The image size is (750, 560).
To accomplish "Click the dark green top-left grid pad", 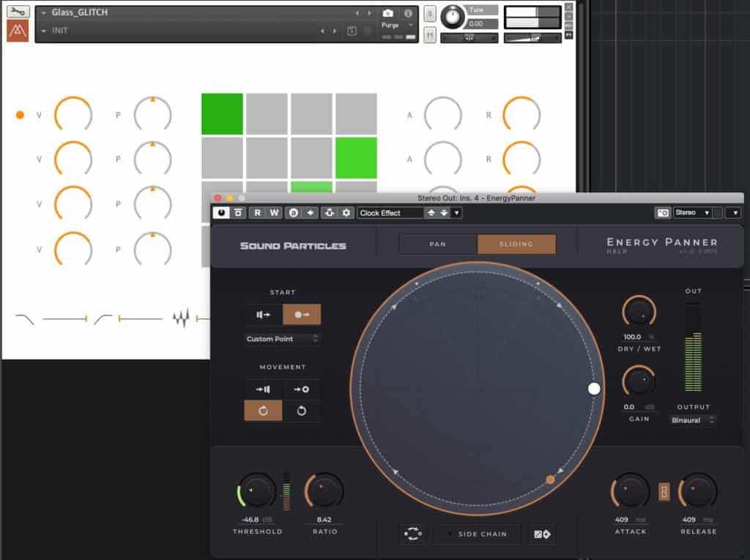I will pyautogui.click(x=222, y=113).
